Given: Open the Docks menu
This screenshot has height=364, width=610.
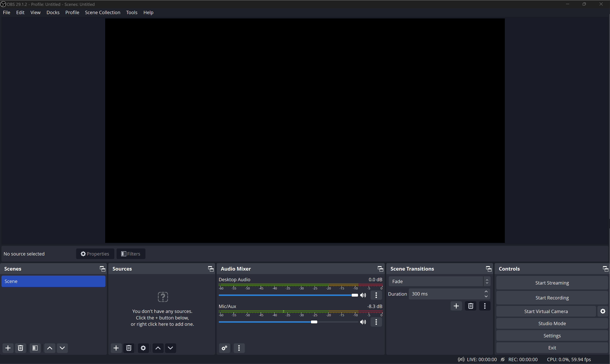Looking at the screenshot, I should pyautogui.click(x=53, y=12).
